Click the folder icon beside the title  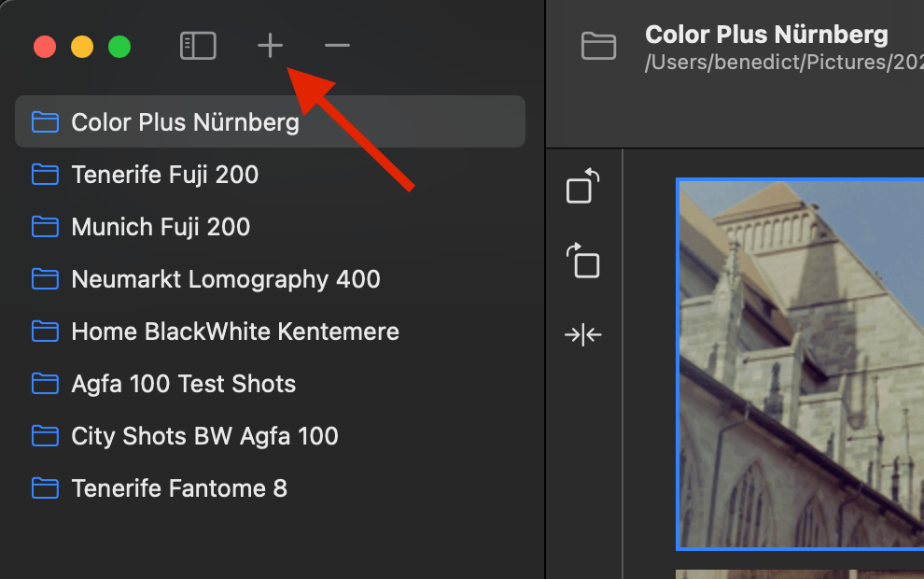[x=599, y=46]
